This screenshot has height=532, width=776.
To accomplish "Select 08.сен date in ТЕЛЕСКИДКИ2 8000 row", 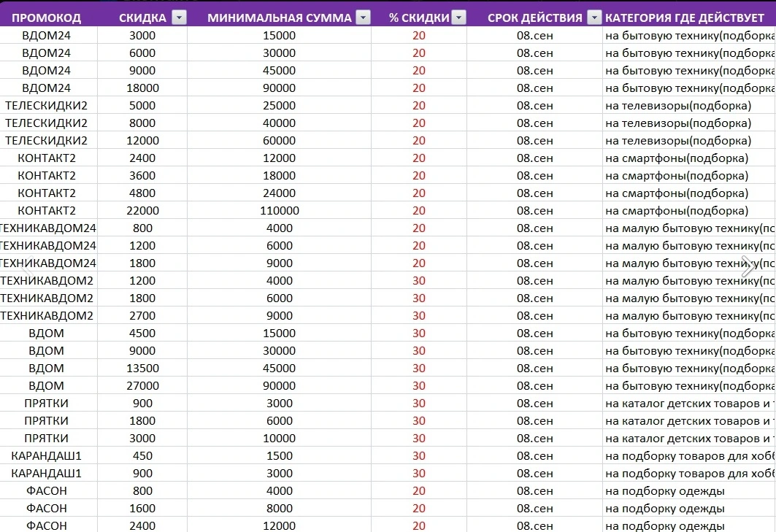I will tap(534, 123).
